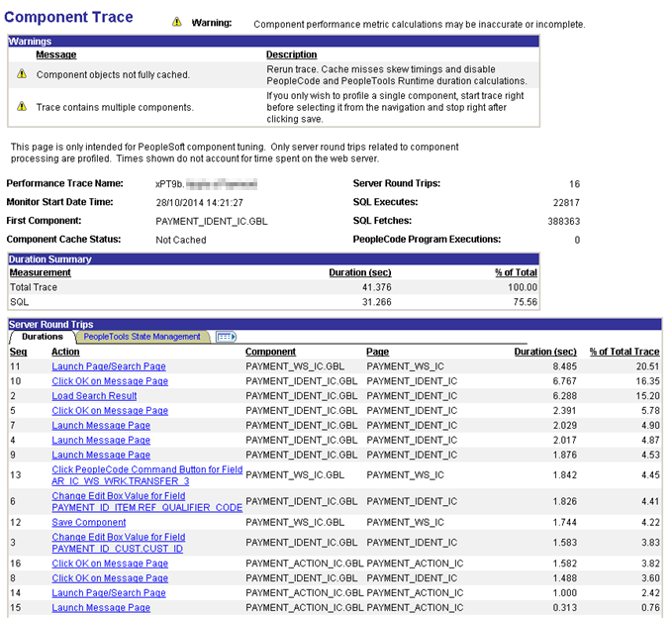Sort warnings by Message column
672x618 pixels.
pos(56,54)
